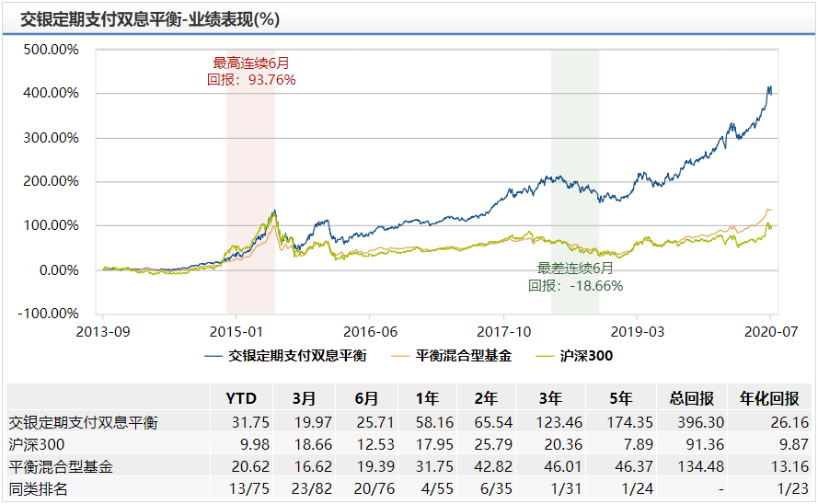Click the 沪深300 row label in table

click(x=34, y=445)
